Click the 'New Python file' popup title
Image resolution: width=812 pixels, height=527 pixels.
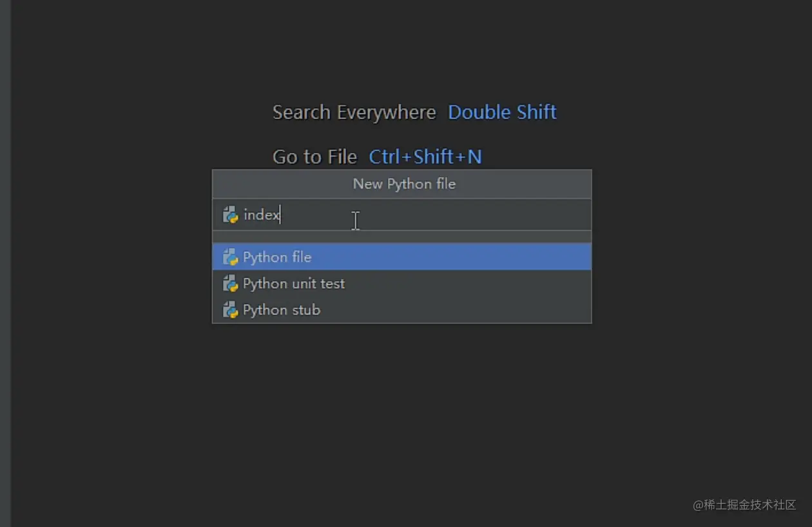pyautogui.click(x=404, y=184)
